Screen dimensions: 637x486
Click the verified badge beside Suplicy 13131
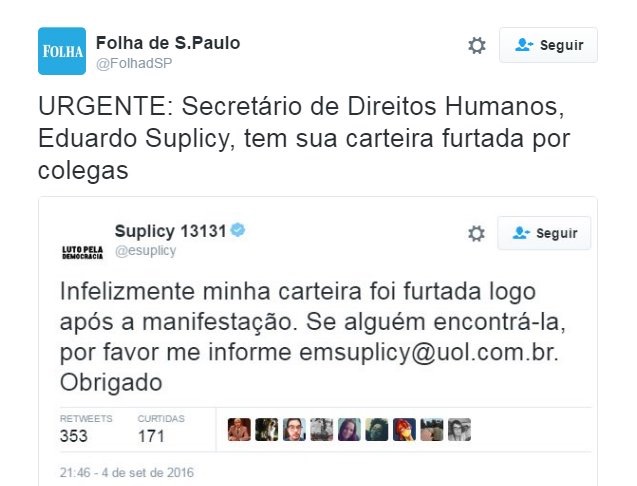(x=238, y=230)
